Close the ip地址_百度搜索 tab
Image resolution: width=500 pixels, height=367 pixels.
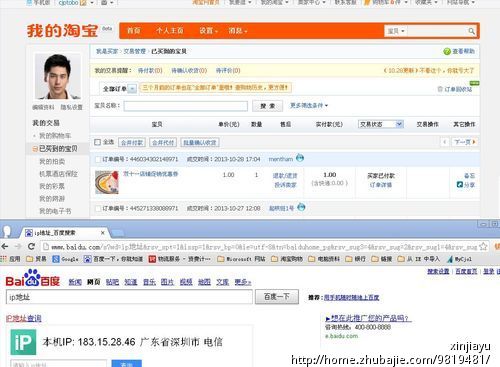[103, 233]
